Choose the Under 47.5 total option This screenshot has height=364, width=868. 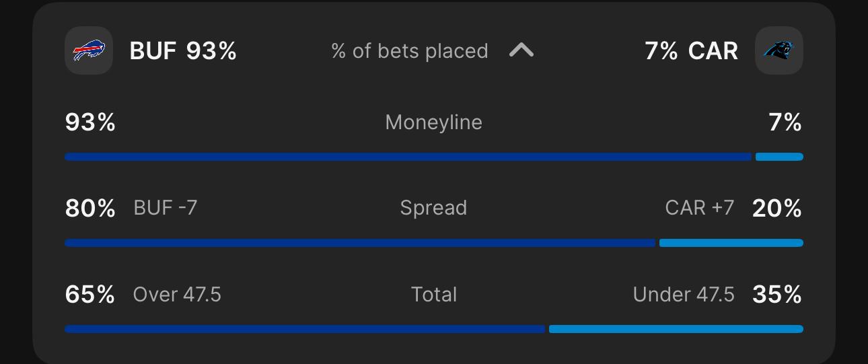click(684, 294)
